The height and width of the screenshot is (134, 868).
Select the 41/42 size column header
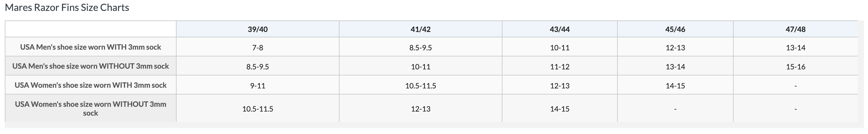pos(420,29)
